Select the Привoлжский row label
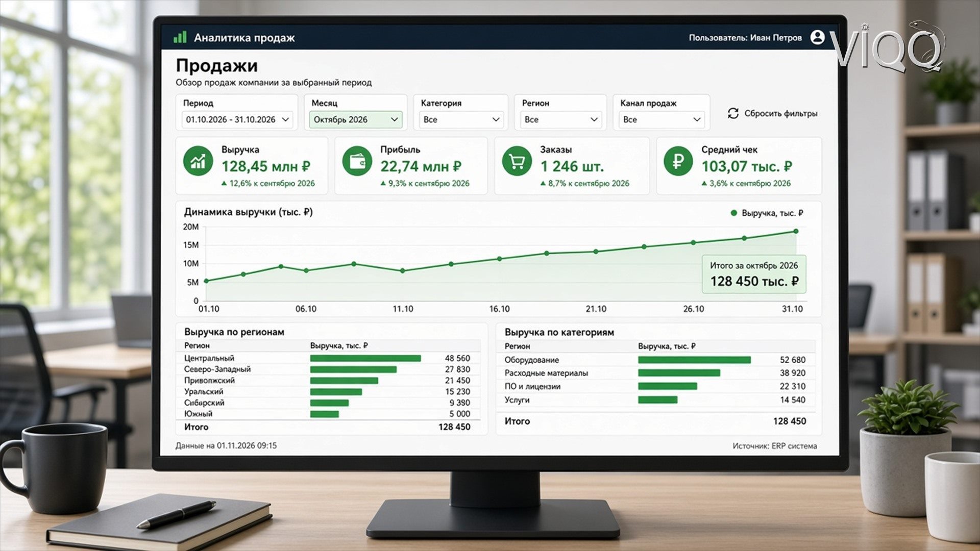Screen dimensions: 980x551 coord(209,381)
